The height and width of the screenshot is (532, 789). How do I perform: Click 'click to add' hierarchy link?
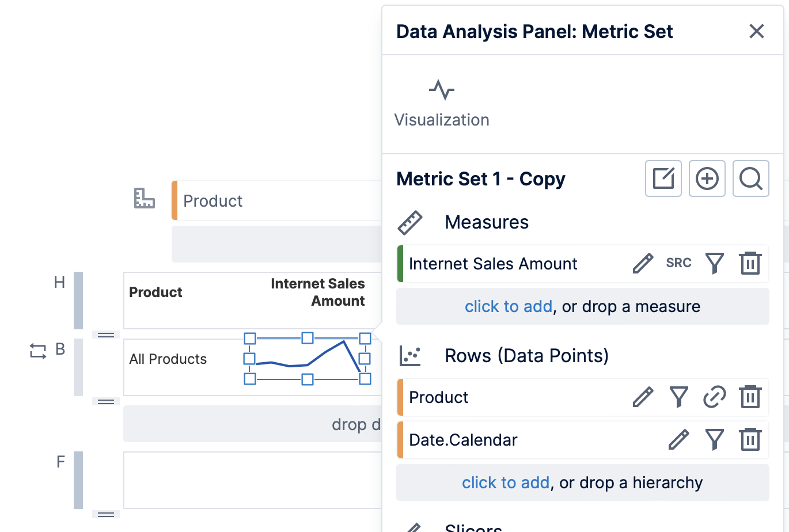click(505, 482)
